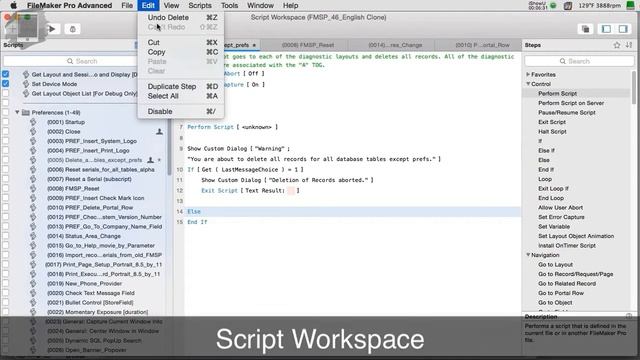Click the script icon beside (0008) FMSP_Reset
The image size is (640, 360).
[x=33, y=189]
